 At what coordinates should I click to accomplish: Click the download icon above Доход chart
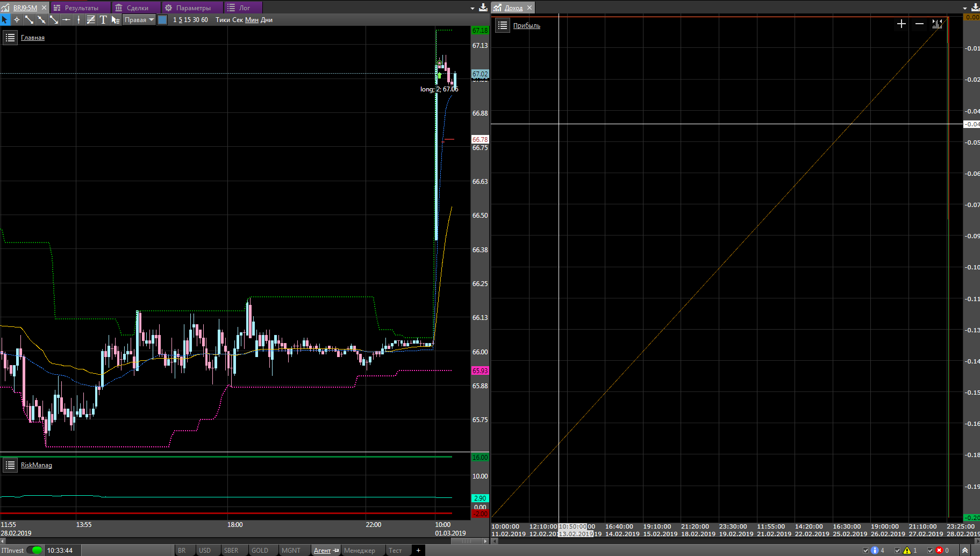pyautogui.click(x=975, y=7)
